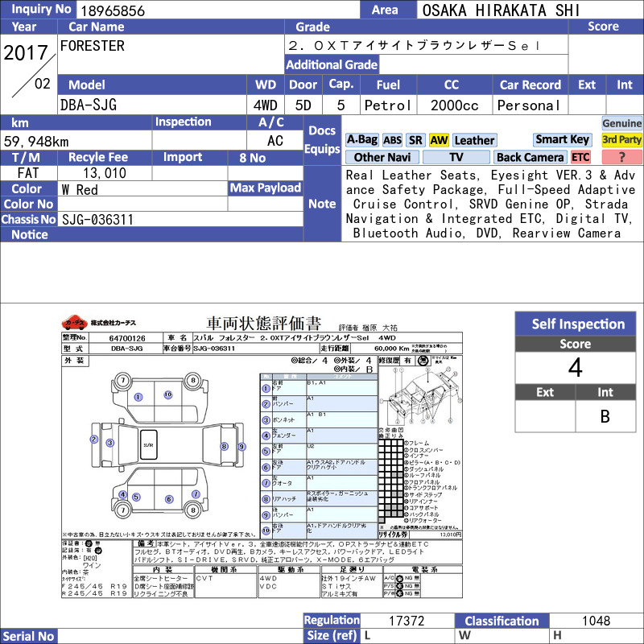Click the Note text about Real Leather Seats
Image resolution: width=644 pixels, height=644 pixels.
click(x=490, y=204)
